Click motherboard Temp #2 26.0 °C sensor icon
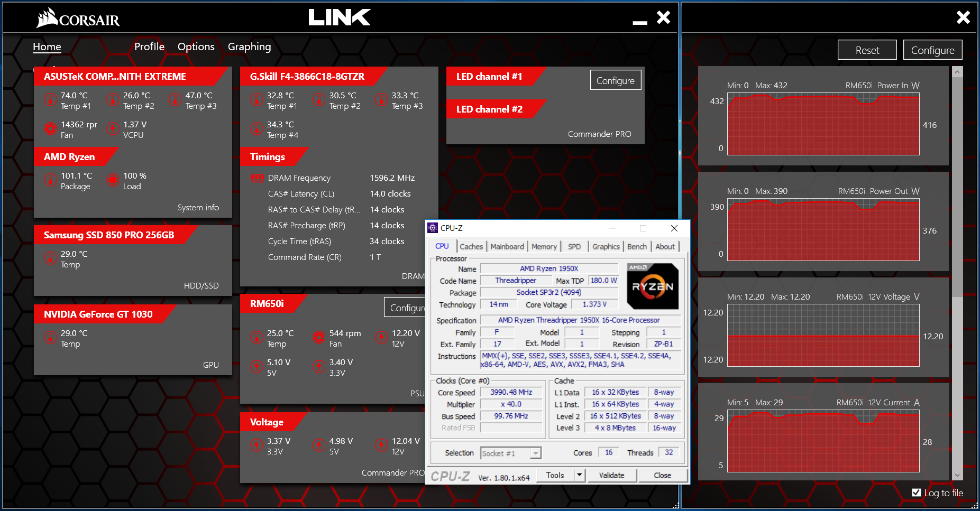This screenshot has width=980, height=511. [113, 100]
